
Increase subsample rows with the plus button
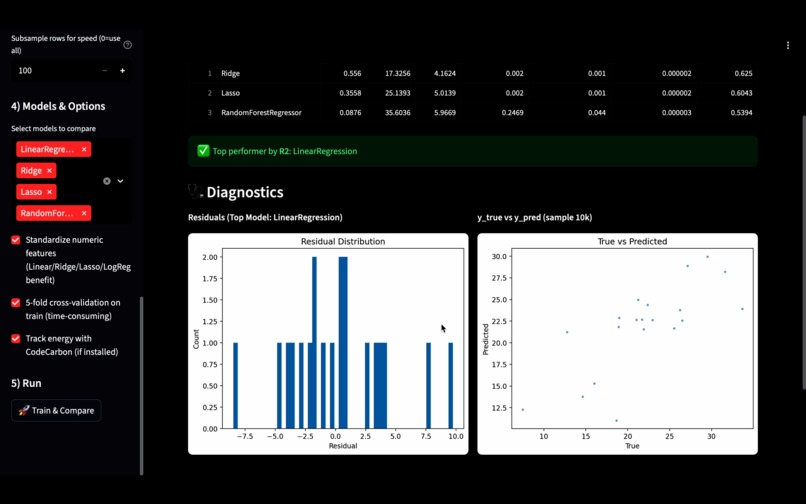[122, 70]
